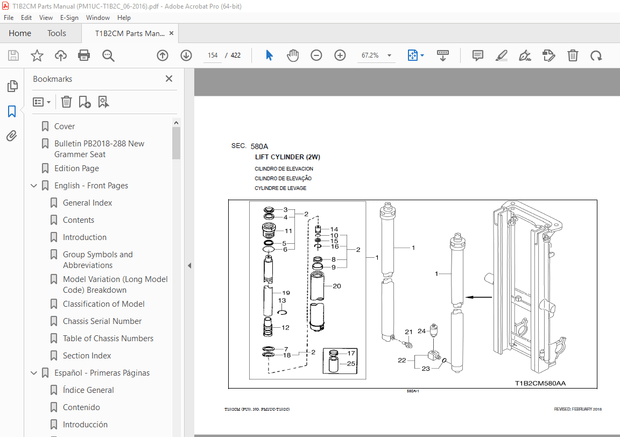This screenshot has height=437, width=620.
Task: Open the Contenido bookmark
Action: click(x=81, y=407)
